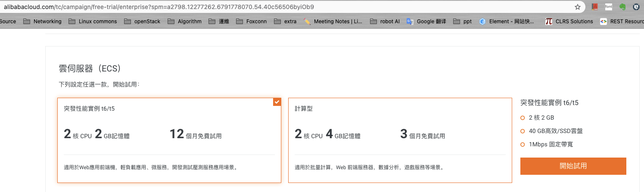This screenshot has width=644, height=192.
Task: Expand the Networking bookmark folder
Action: (x=42, y=22)
